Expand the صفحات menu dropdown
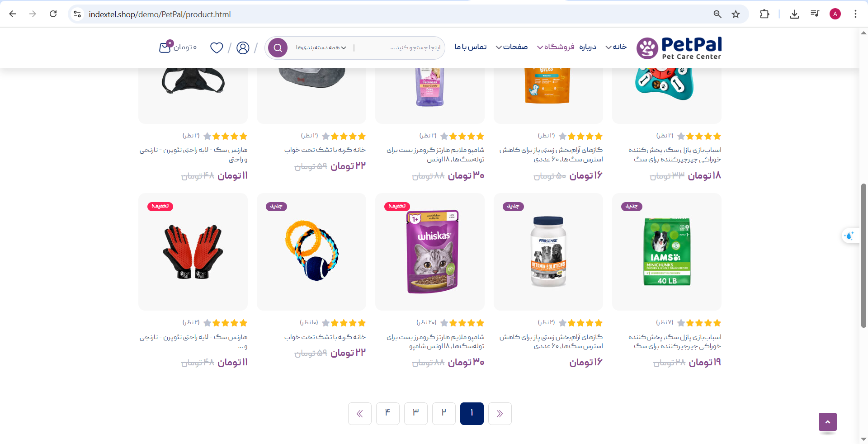Screen dimensions: 868x444 click(x=512, y=47)
